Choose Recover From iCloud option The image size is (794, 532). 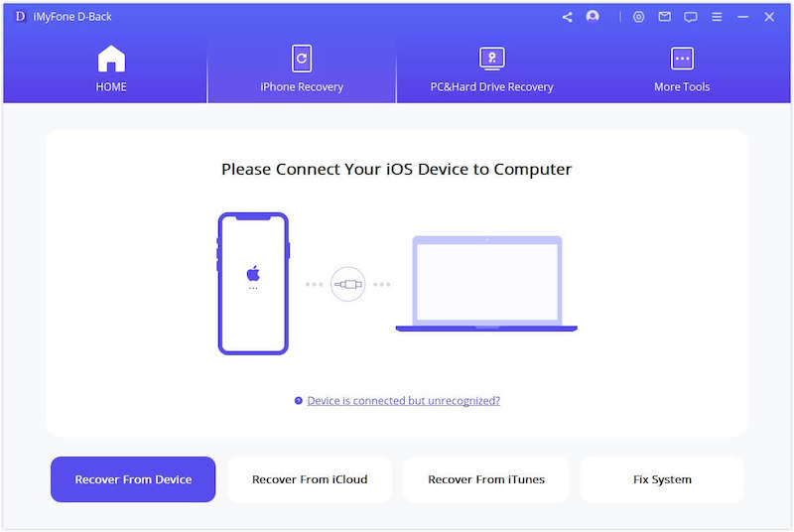310,479
